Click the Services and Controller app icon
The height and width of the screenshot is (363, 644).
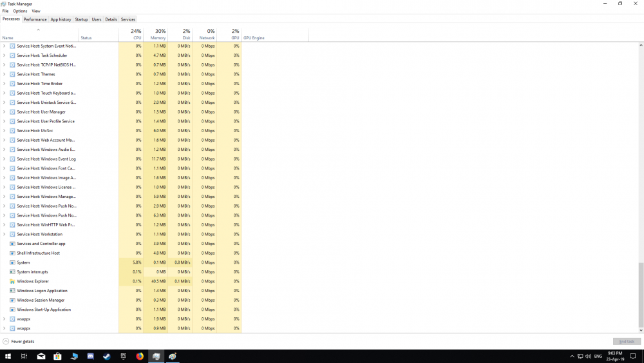coord(12,244)
